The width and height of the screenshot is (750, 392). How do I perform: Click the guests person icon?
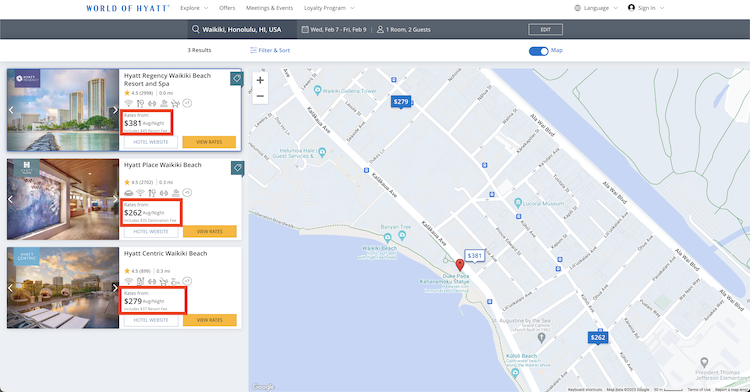380,29
